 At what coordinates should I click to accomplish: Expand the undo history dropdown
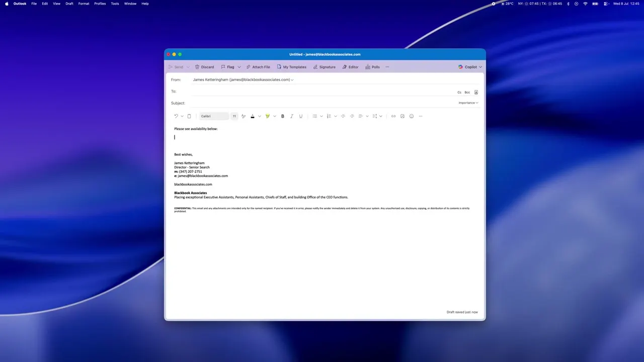182,116
